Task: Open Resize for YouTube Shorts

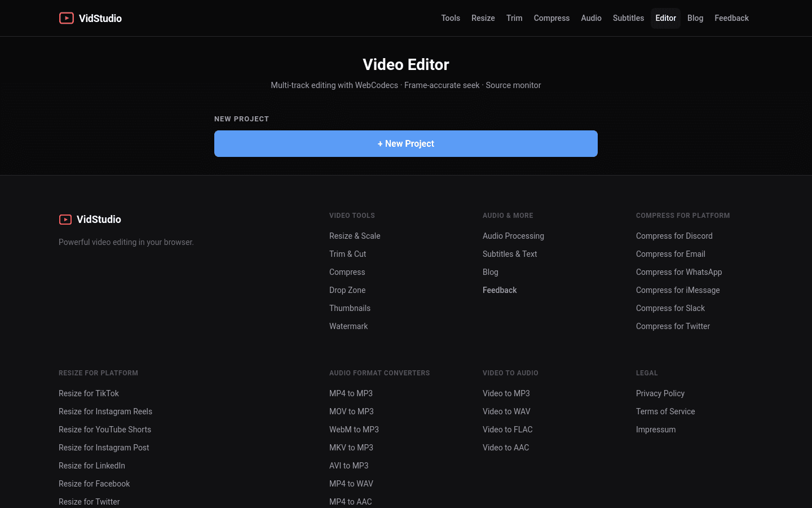Action: coord(105,430)
